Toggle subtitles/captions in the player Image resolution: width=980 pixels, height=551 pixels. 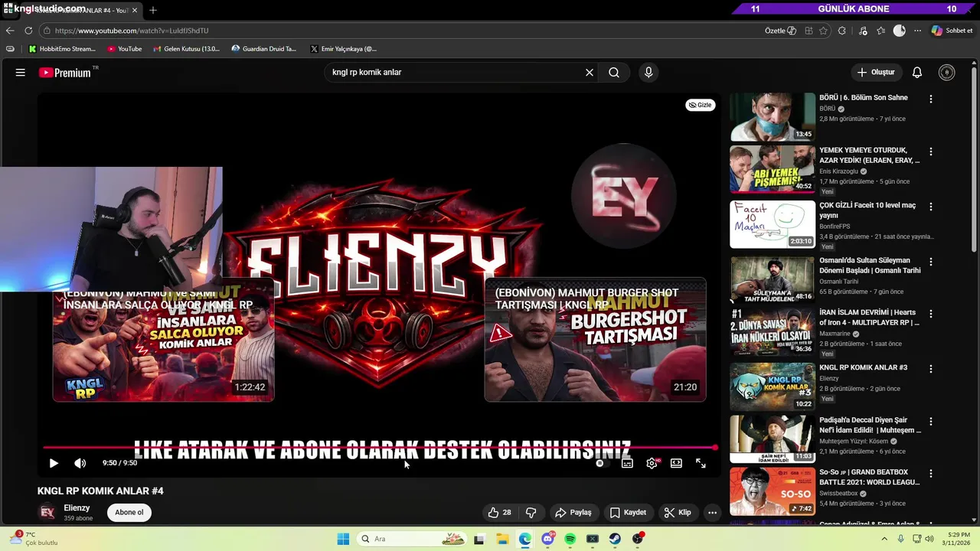coord(627,463)
